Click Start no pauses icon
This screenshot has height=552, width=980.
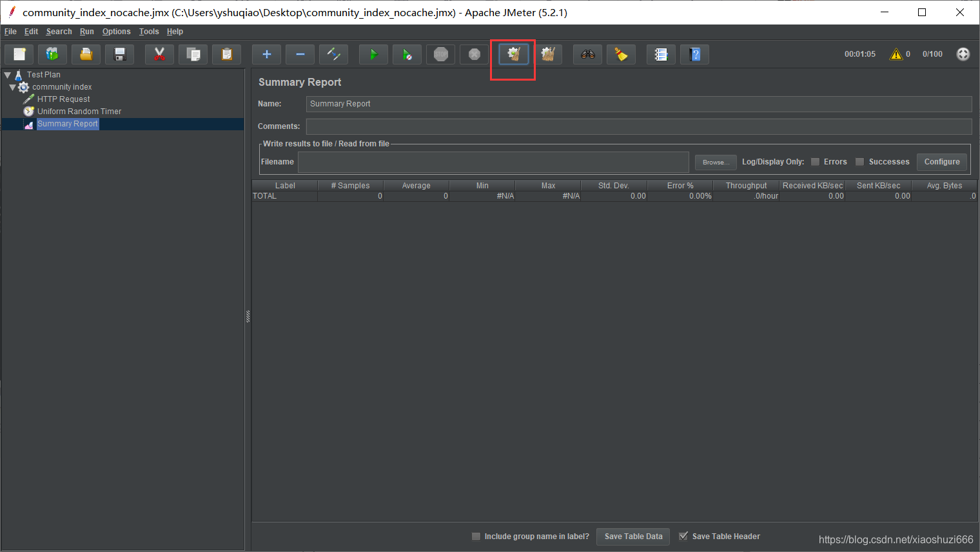pyautogui.click(x=407, y=55)
